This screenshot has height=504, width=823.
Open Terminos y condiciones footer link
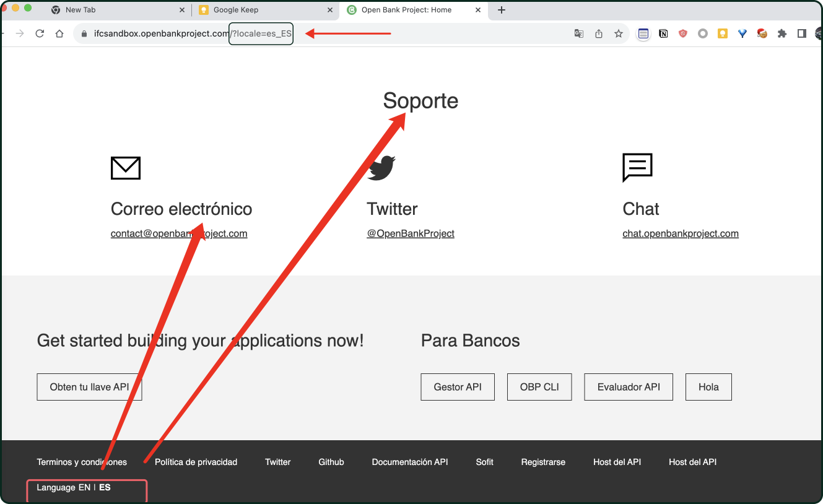82,462
